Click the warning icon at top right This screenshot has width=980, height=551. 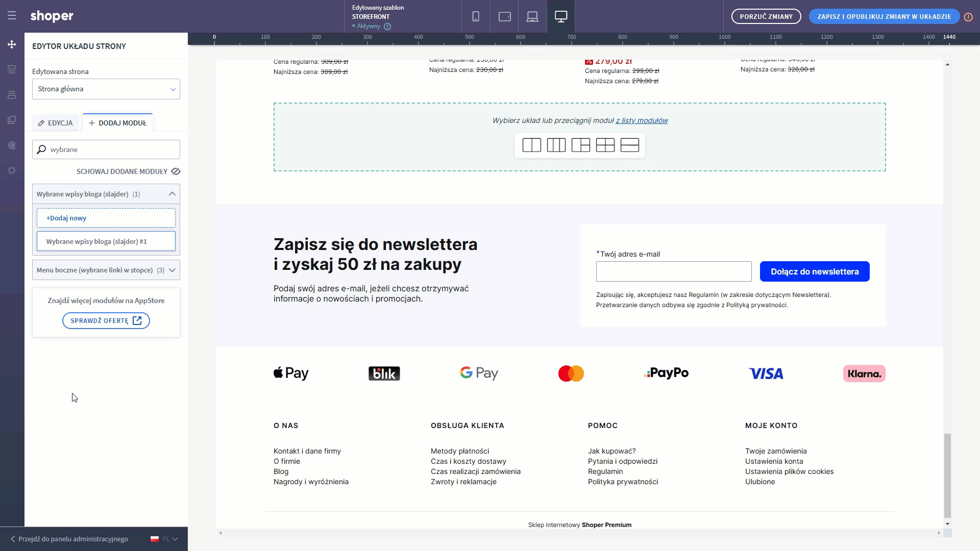click(x=968, y=16)
